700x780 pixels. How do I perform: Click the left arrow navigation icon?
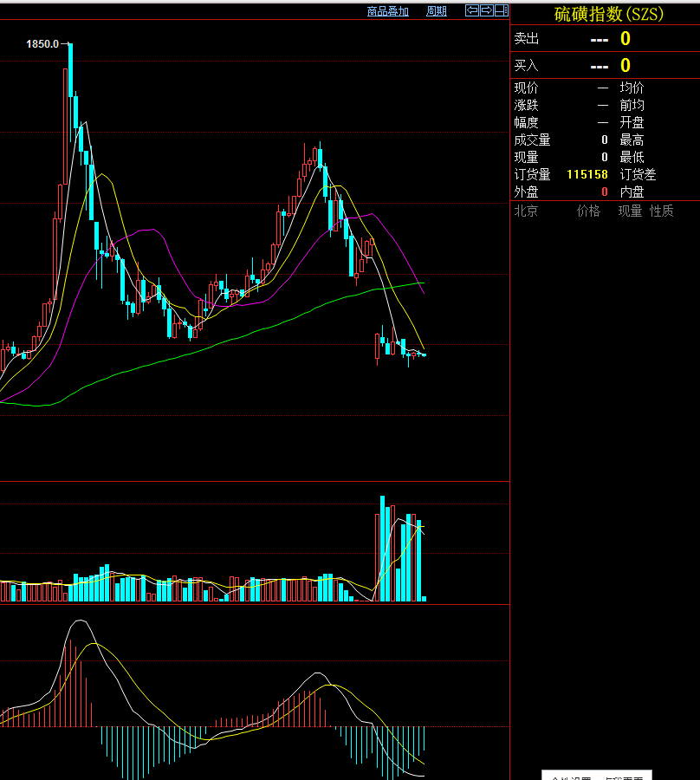click(472, 10)
